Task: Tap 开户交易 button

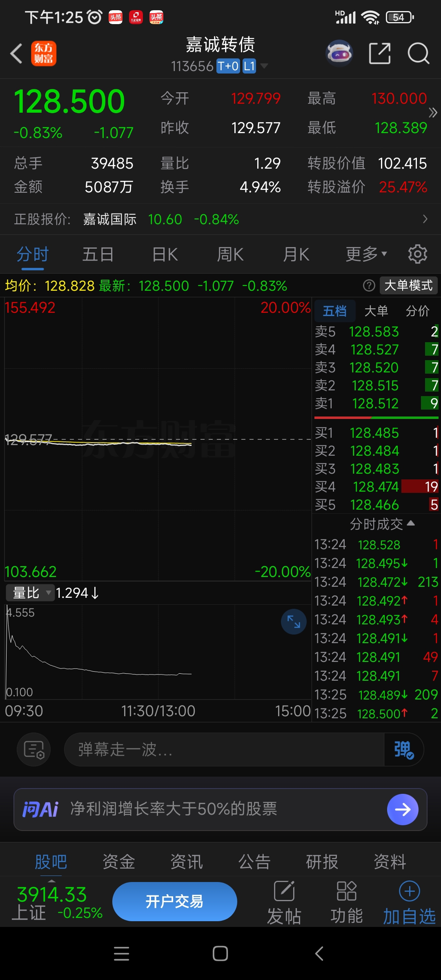Action: pyautogui.click(x=175, y=902)
